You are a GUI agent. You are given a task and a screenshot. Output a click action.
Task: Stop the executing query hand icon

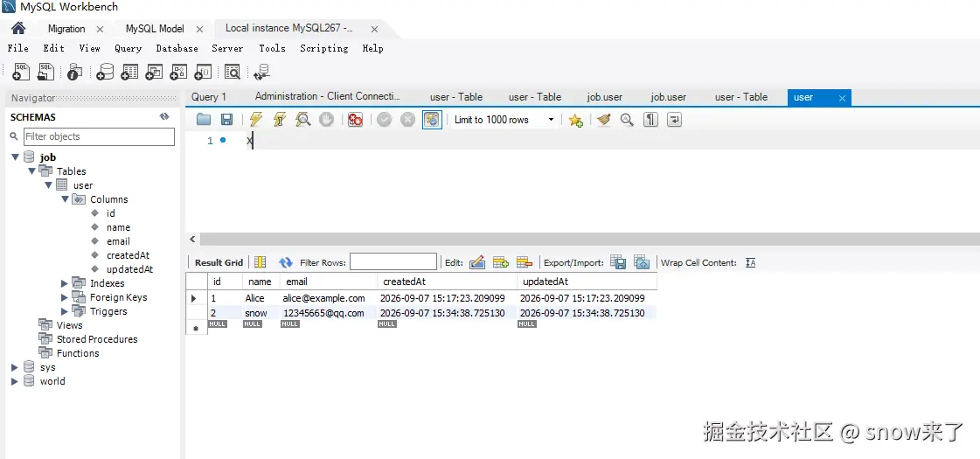pos(326,120)
